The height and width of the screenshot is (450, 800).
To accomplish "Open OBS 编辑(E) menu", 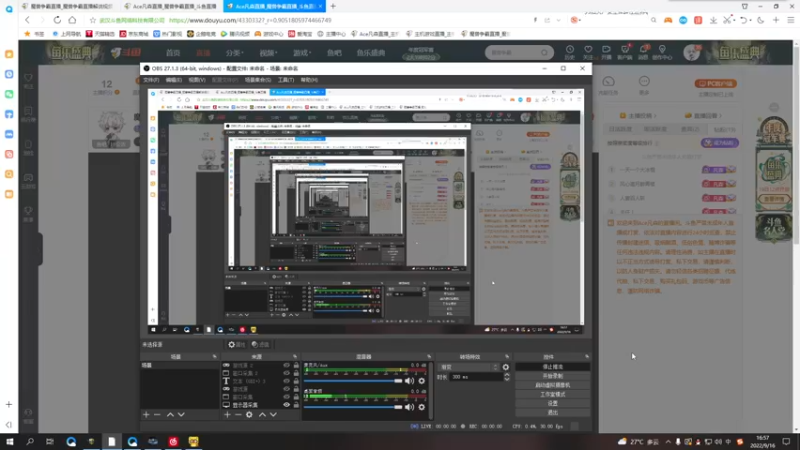I will click(173, 80).
